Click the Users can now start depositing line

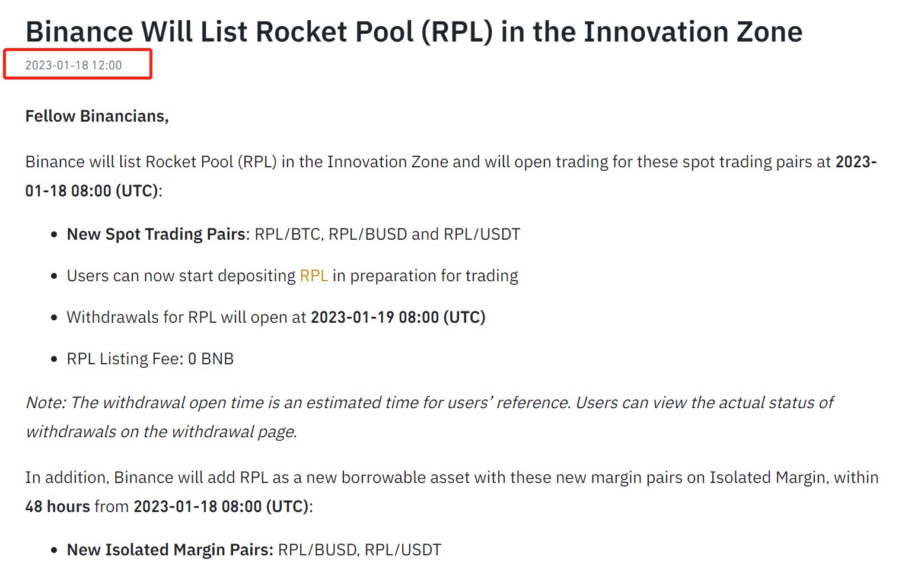[x=292, y=276]
